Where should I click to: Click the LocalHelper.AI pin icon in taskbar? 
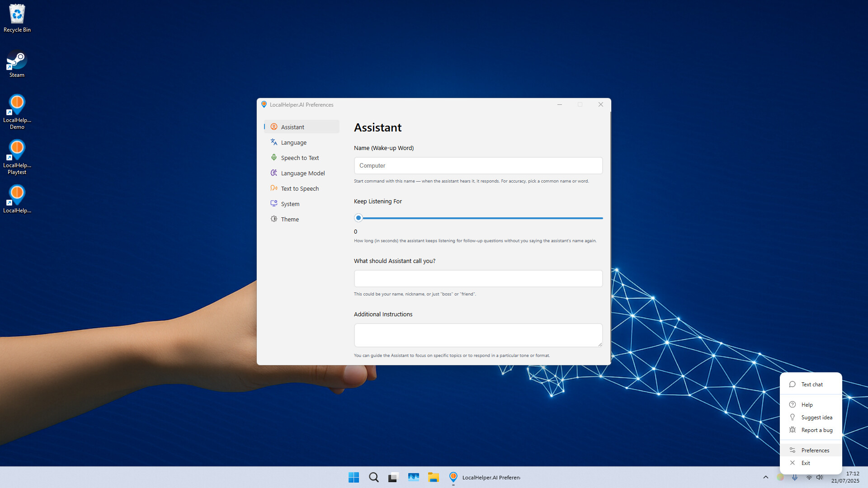coord(453,477)
